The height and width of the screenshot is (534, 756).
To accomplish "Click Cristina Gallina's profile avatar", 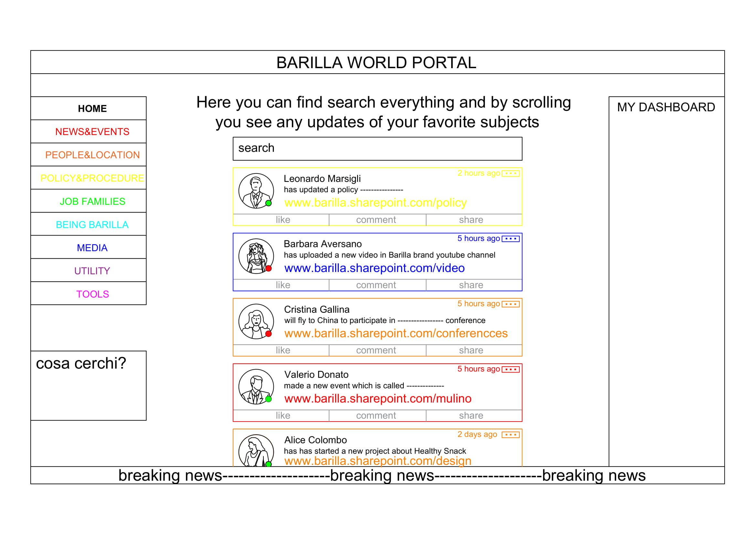I will point(256,321).
